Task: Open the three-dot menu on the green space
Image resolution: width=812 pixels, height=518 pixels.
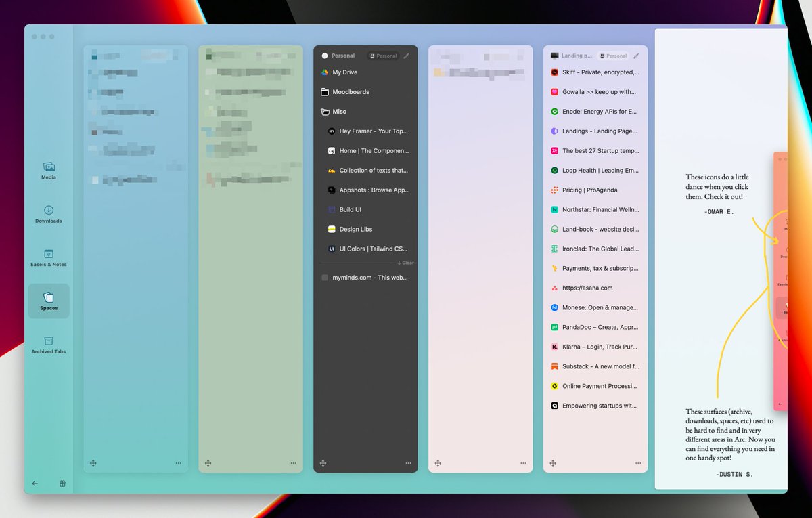Action: (293, 463)
